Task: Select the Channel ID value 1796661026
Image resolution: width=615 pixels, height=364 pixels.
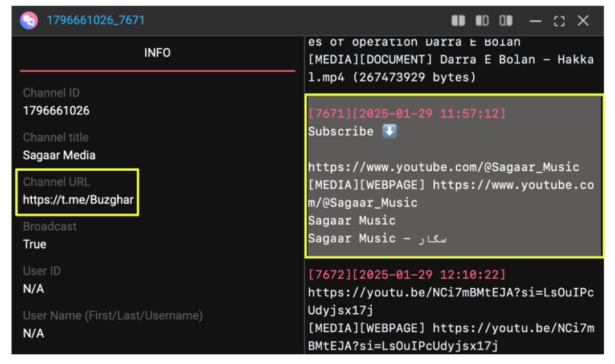Action: 56,111
